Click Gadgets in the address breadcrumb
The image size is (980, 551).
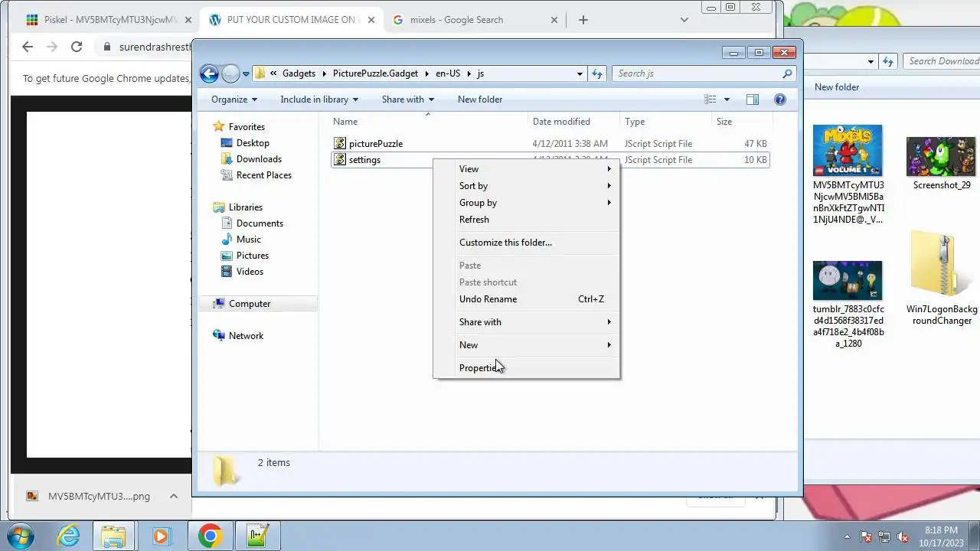click(299, 73)
